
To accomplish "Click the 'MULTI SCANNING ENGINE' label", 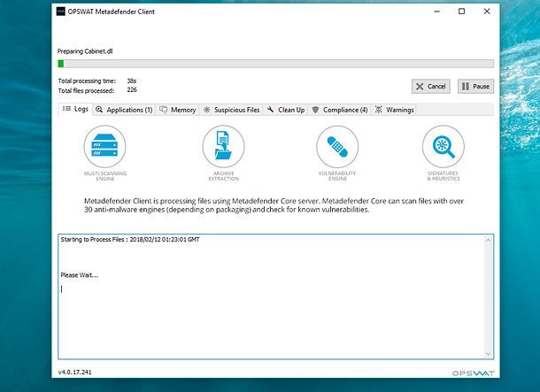I will click(x=105, y=176).
